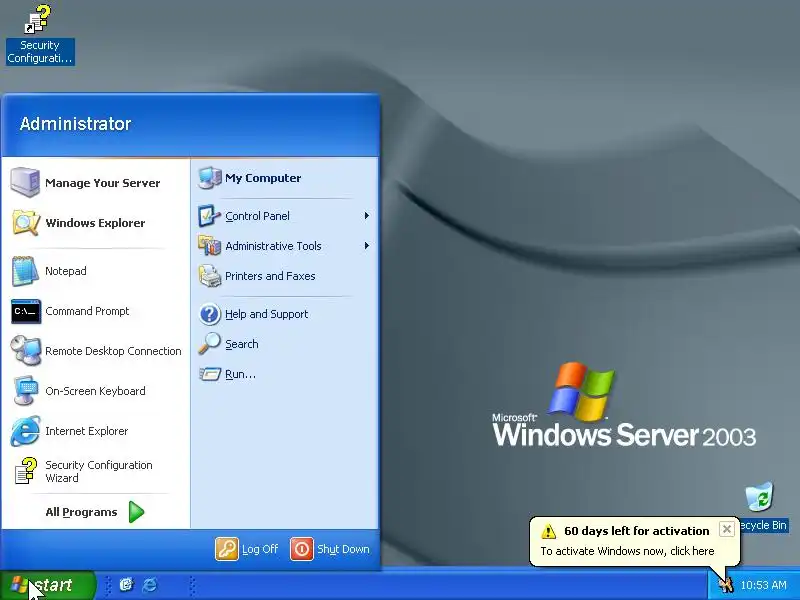Click the Log Off key icon
Viewport: 800px width, 600px height.
coord(227,549)
